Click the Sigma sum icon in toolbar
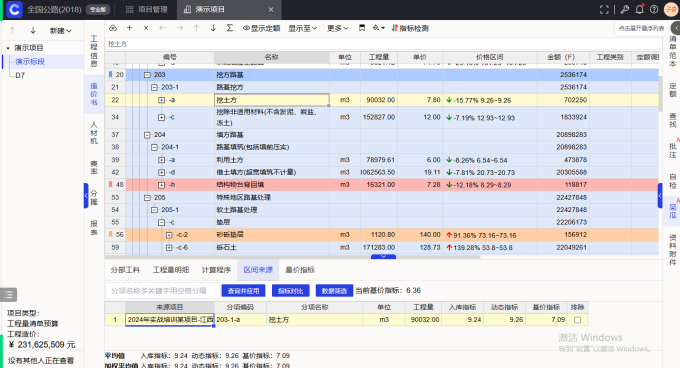680x368 pixels. point(230,28)
